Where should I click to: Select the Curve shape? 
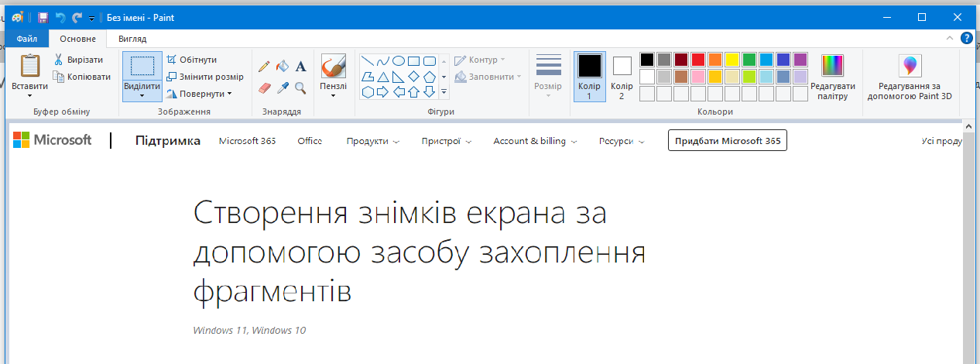click(383, 61)
